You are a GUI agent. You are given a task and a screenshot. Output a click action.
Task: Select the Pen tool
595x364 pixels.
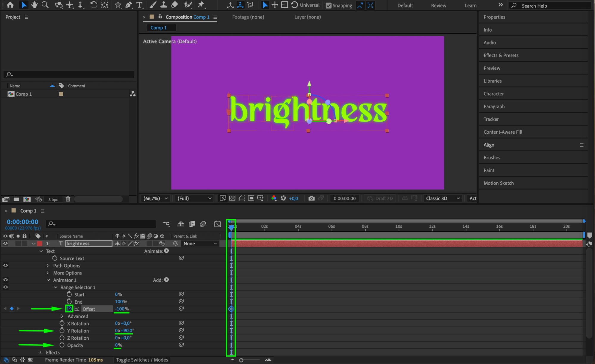pos(129,5)
